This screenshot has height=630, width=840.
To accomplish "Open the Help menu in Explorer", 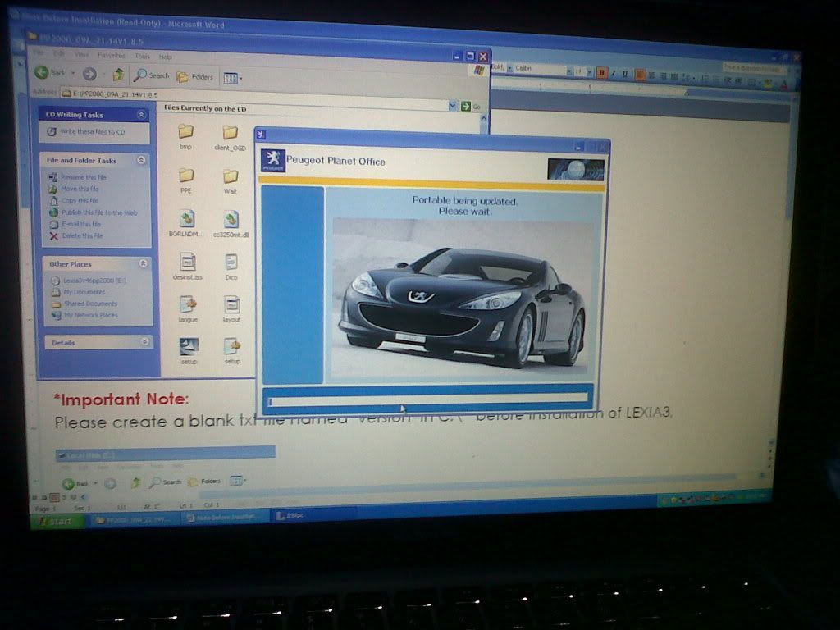I will click(166, 57).
